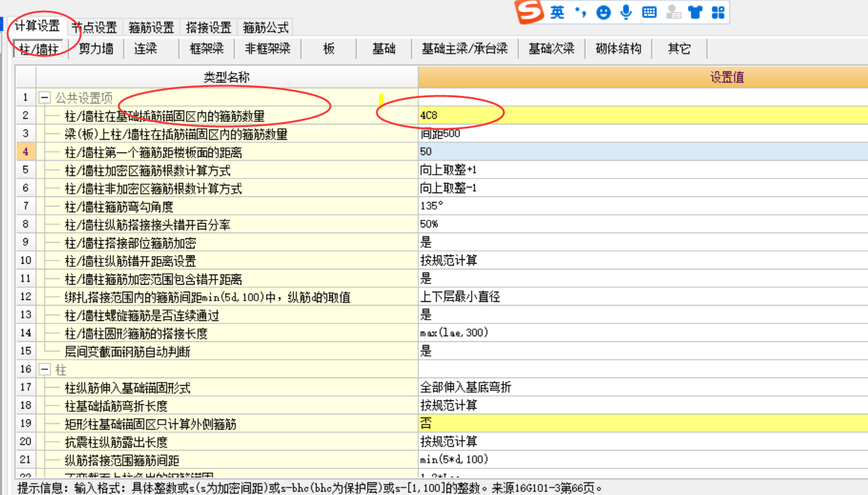Screen dimensions: 868x495
Task: Click the 间距500 value cell
Action: click(643, 134)
